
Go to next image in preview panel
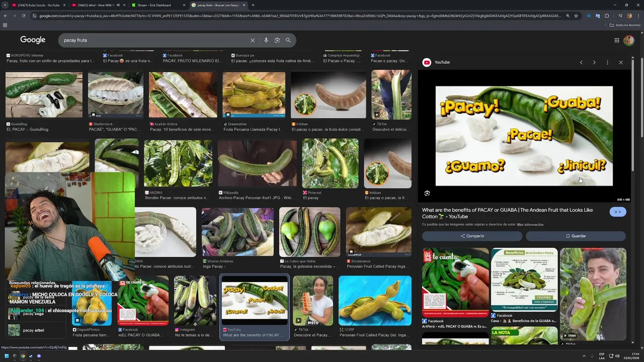pyautogui.click(x=594, y=62)
